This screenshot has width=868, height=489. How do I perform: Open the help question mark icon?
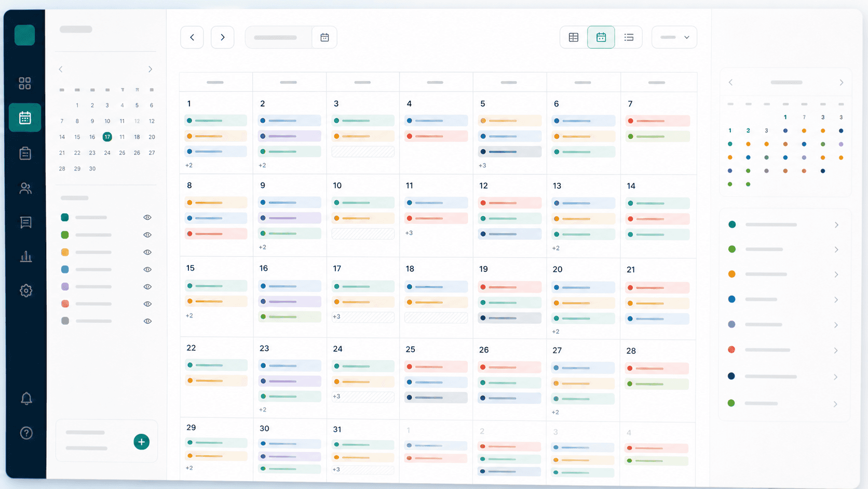(x=26, y=433)
